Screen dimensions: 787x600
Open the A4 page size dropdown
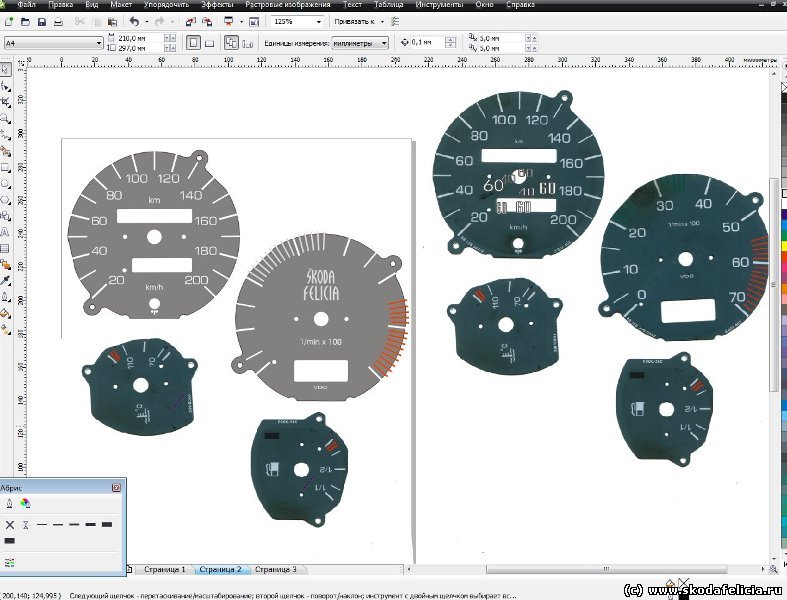pyautogui.click(x=98, y=43)
